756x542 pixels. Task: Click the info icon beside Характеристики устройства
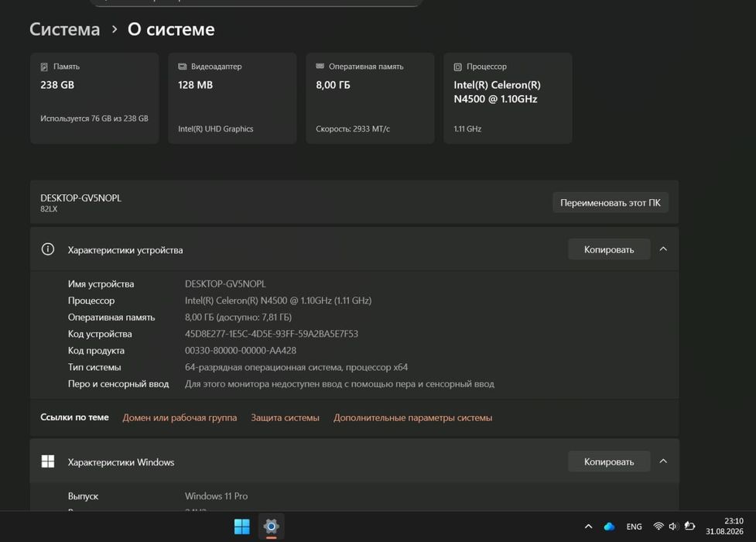pyautogui.click(x=48, y=249)
